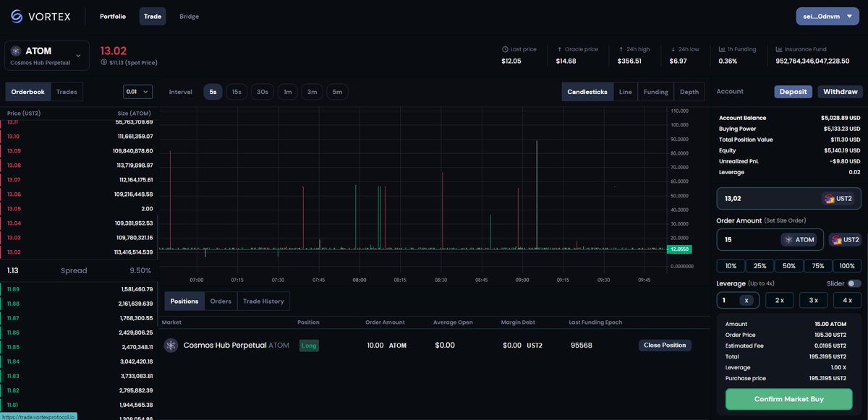Toggle the leverage Slider switch
Screen dimensions: 868x420
pyautogui.click(x=854, y=283)
